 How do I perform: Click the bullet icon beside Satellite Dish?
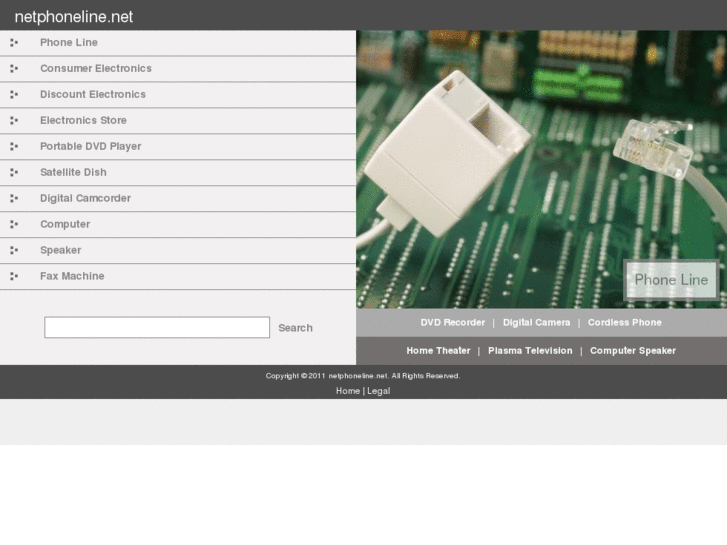point(14,173)
